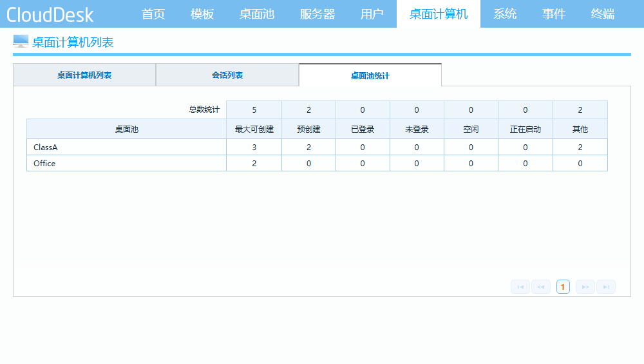Go to previous page pagination button

point(540,287)
